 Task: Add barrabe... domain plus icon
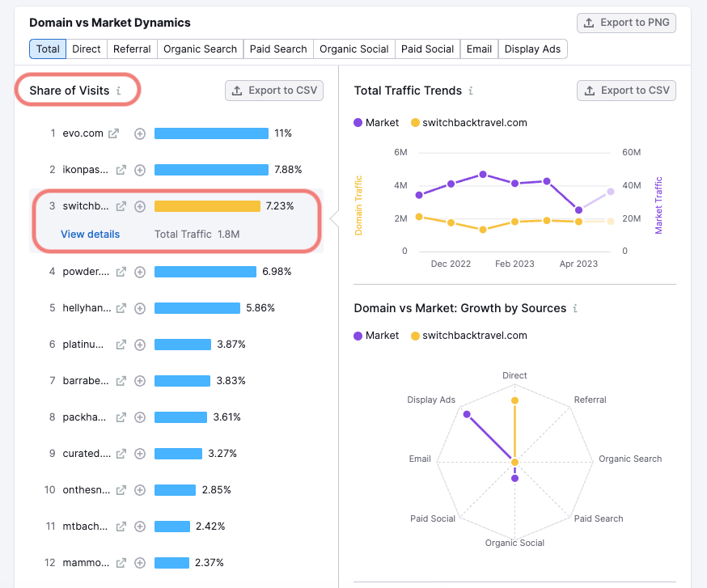140,381
